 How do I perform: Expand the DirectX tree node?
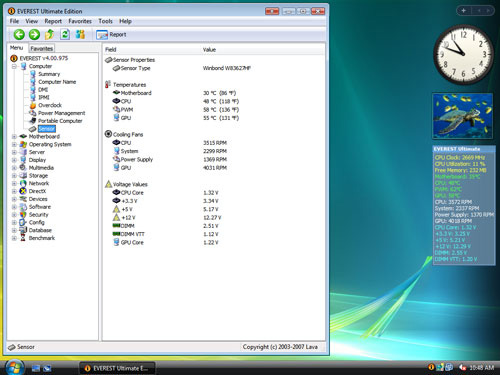(14, 191)
